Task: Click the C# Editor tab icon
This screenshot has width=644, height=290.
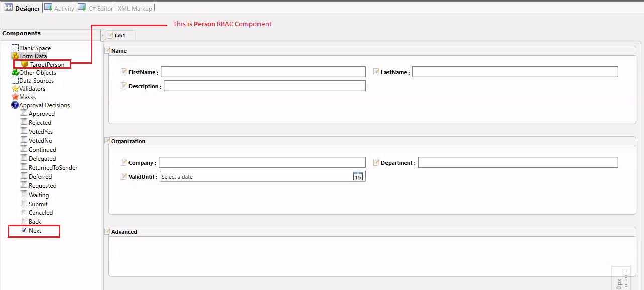Action: (x=82, y=8)
